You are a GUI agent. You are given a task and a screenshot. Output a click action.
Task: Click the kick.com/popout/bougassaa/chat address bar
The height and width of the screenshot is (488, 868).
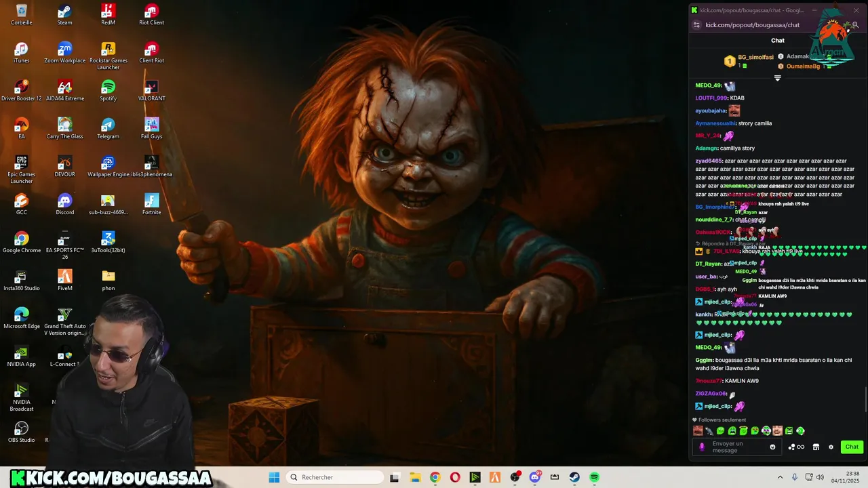752,25
